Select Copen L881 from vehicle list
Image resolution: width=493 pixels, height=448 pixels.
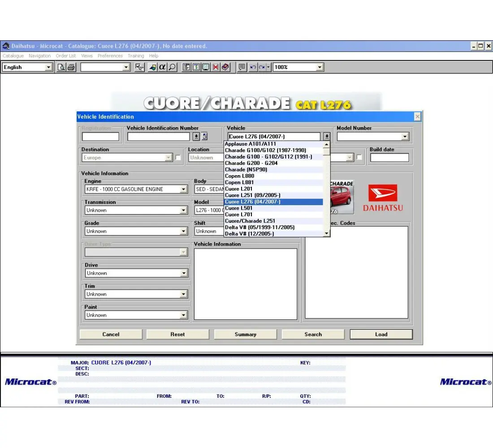[273, 182]
